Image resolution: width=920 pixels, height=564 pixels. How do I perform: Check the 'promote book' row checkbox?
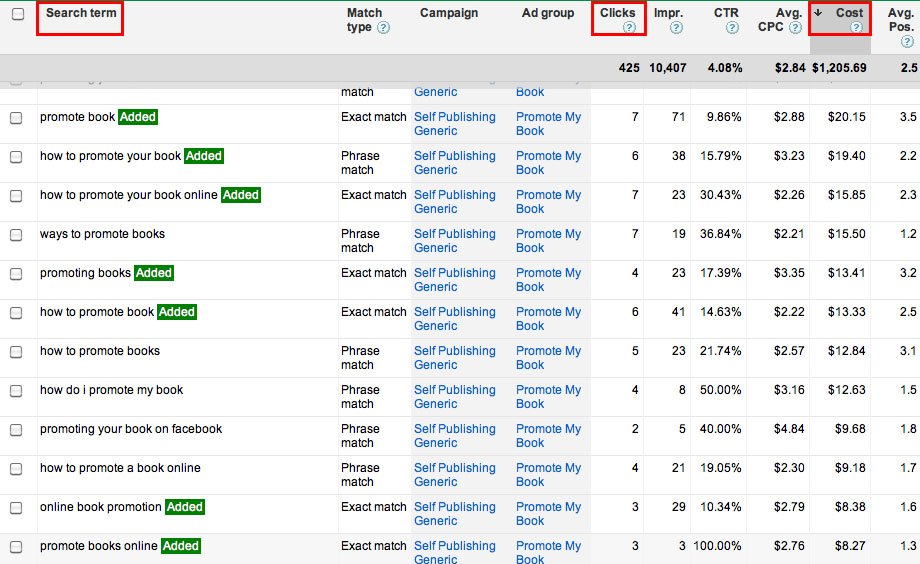point(16,118)
